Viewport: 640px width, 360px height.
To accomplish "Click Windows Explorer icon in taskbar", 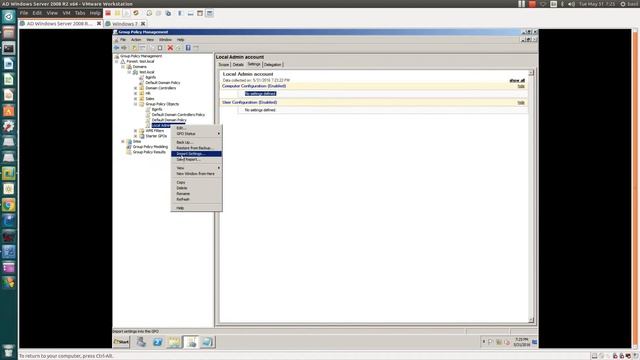I will [173, 342].
